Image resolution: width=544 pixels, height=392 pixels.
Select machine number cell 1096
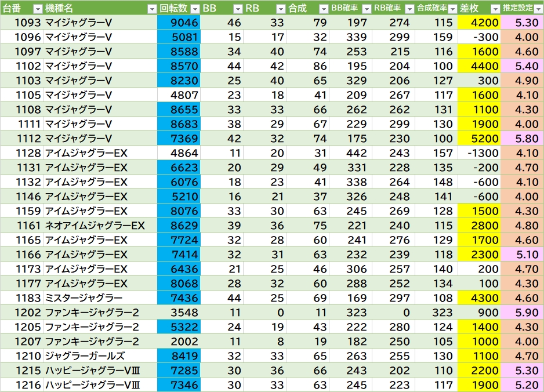(21, 37)
